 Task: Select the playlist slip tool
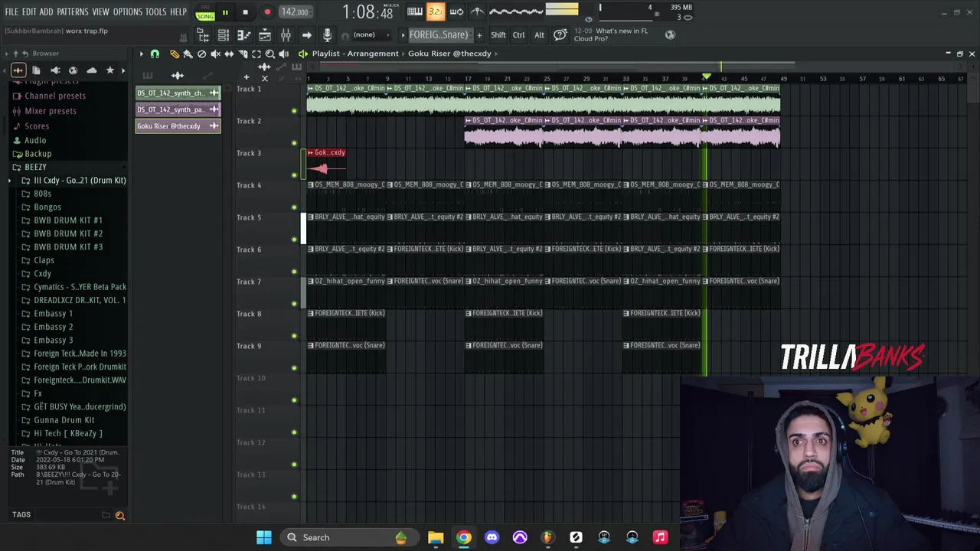(229, 54)
